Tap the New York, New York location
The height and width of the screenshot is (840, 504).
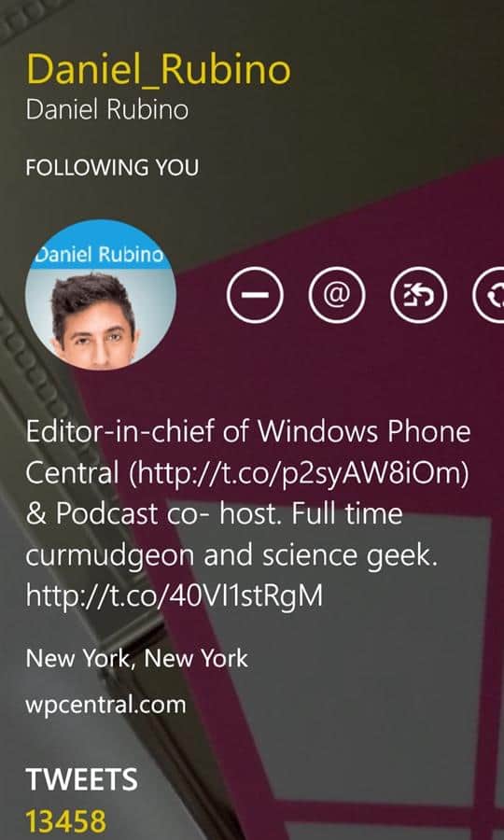pos(136,658)
